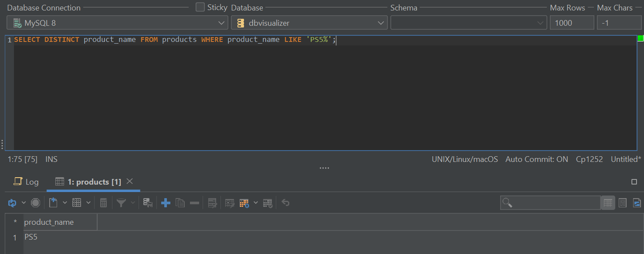Viewport: 644px width, 254px height.
Task: Open the export grid icon
Action: pyautogui.click(x=53, y=203)
